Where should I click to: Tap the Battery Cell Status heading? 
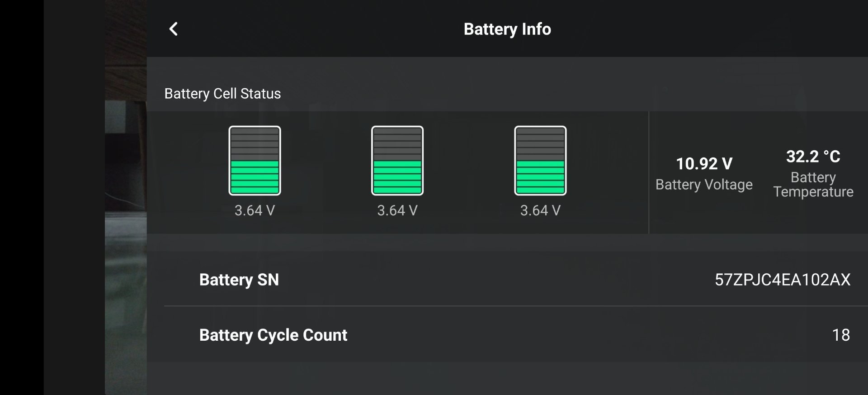(x=222, y=94)
